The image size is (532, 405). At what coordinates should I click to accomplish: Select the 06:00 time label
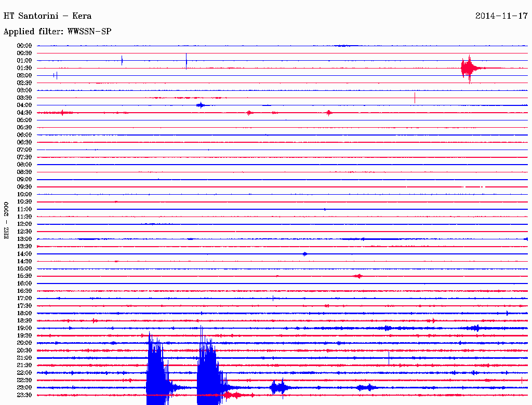pyautogui.click(x=24, y=135)
